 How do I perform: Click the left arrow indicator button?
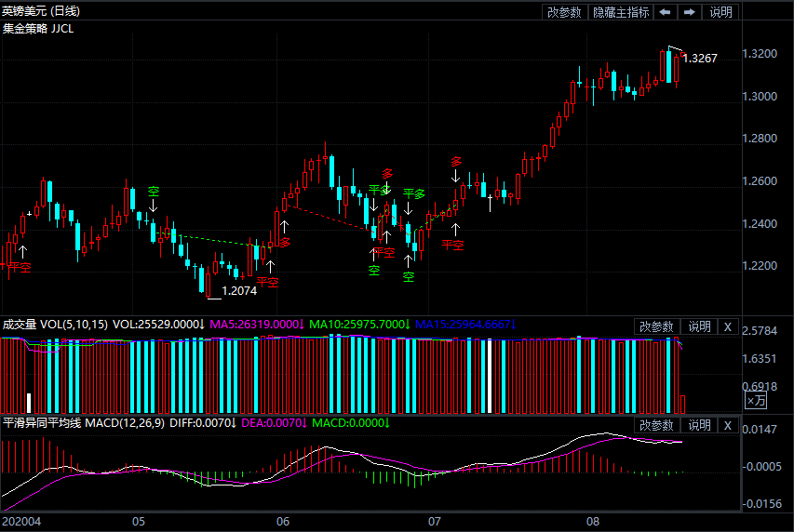pyautogui.click(x=665, y=12)
